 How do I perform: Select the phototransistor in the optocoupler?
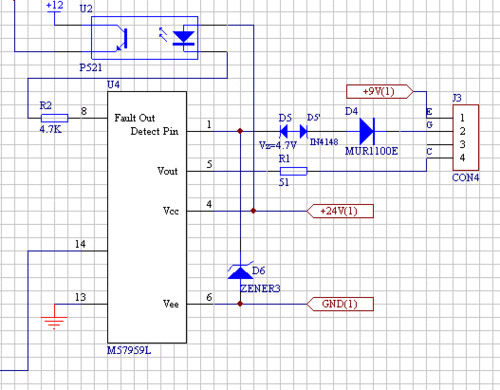(122, 39)
